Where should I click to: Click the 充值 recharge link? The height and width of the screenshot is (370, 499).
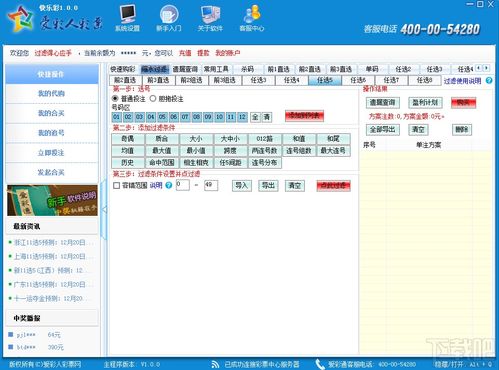coord(185,53)
